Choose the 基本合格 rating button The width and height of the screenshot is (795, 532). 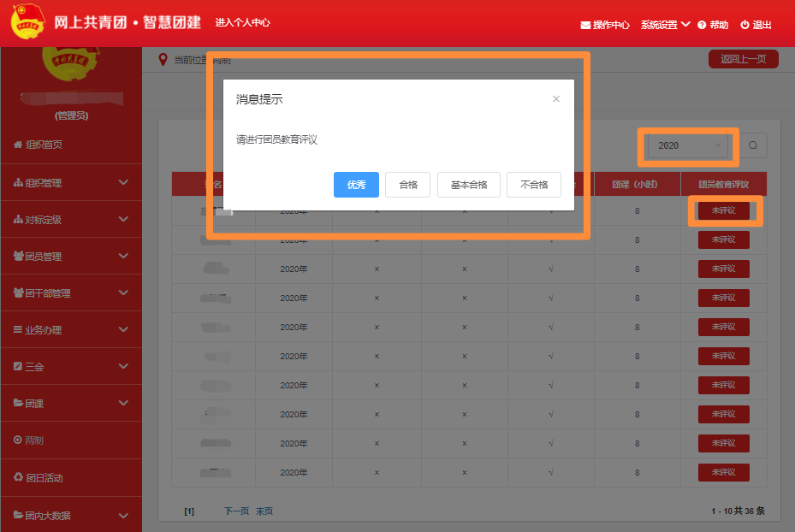(x=468, y=185)
